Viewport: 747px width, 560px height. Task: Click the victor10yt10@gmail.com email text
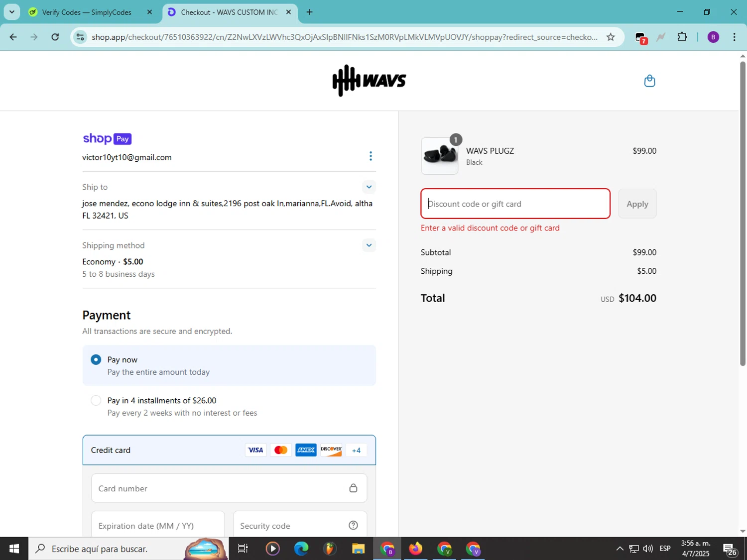pos(127,157)
